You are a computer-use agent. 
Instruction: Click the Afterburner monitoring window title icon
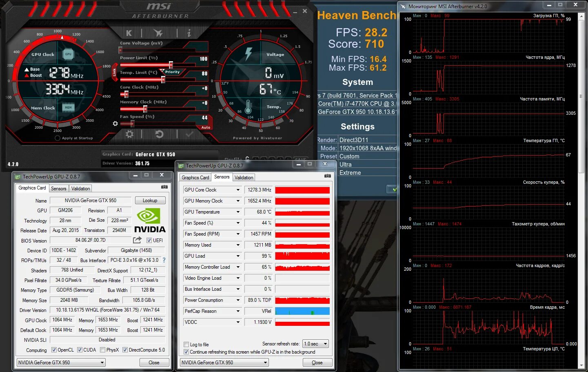403,7
